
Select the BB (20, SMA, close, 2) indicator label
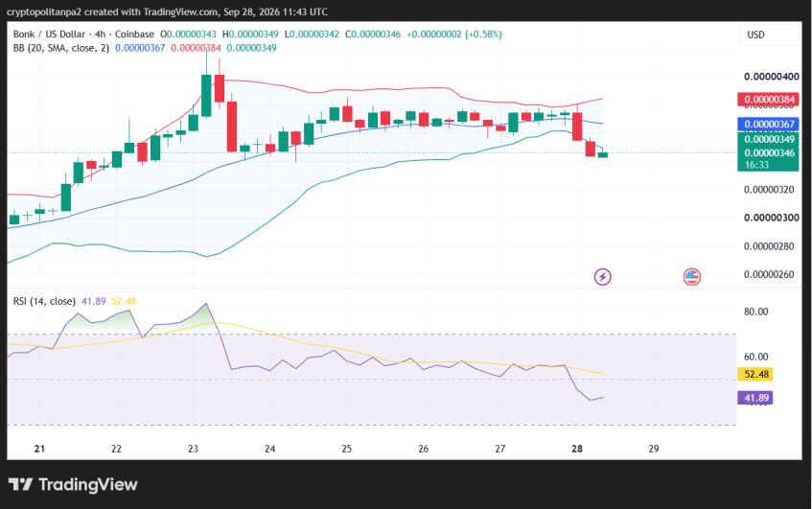[x=61, y=48]
